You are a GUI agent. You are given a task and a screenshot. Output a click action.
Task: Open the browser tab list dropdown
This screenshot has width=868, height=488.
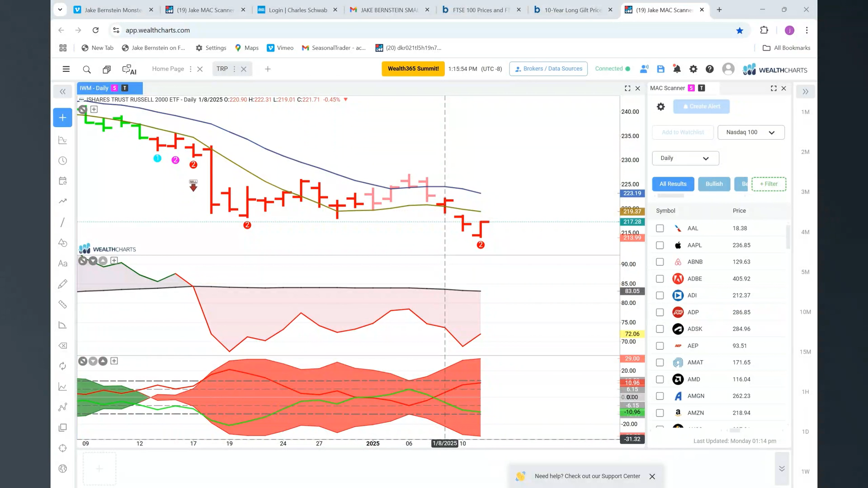coord(60,9)
